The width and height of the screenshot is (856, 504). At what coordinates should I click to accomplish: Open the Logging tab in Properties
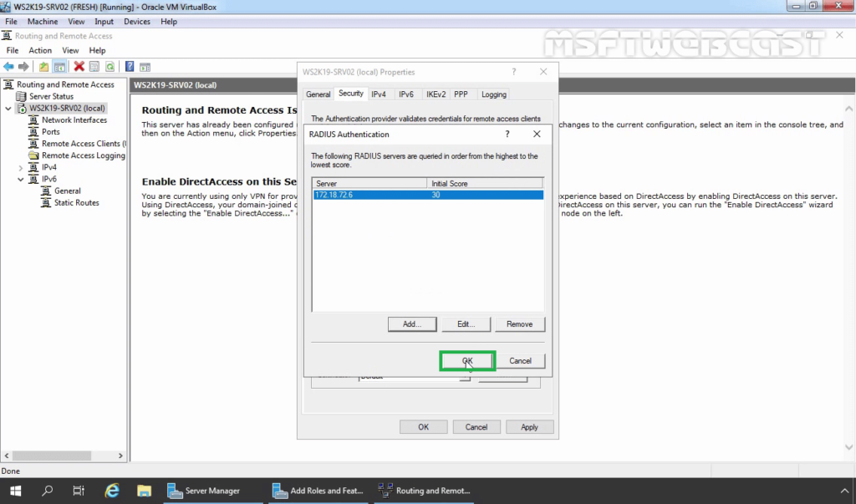pyautogui.click(x=493, y=94)
